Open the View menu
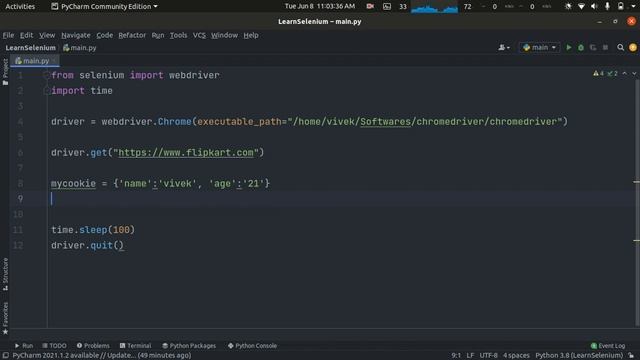 coord(47,35)
